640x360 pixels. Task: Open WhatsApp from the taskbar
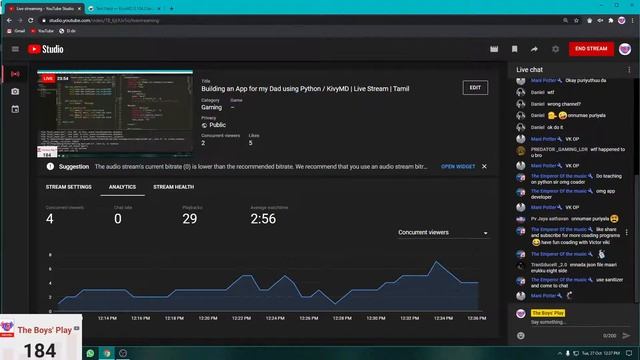[90, 353]
